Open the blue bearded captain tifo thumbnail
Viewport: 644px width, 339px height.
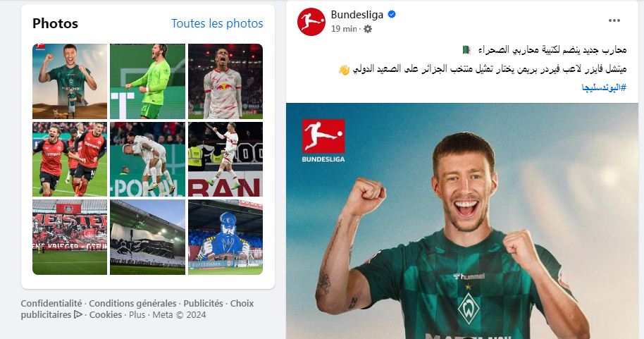point(225,237)
